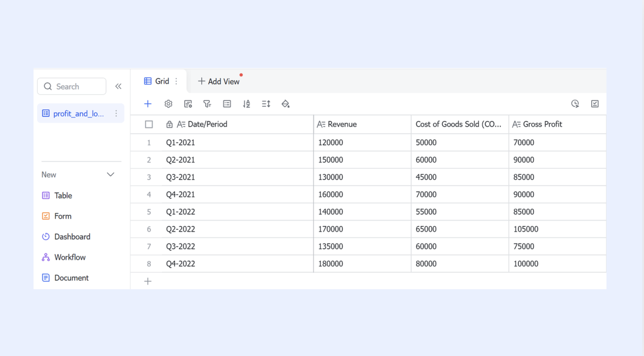Select Gross Profit cell 75000
644x356 pixels.
(x=557, y=246)
